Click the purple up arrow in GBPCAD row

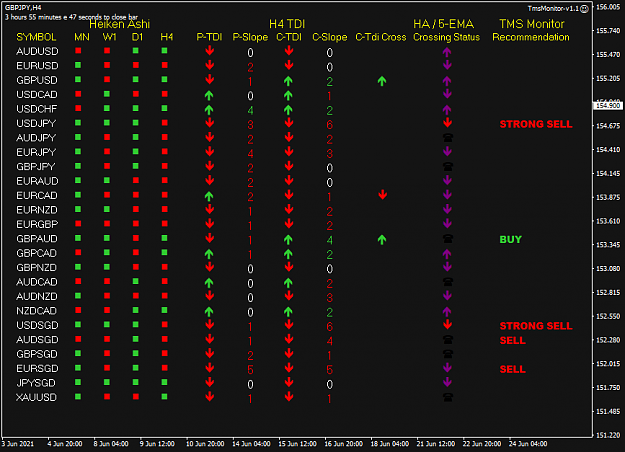(x=447, y=253)
